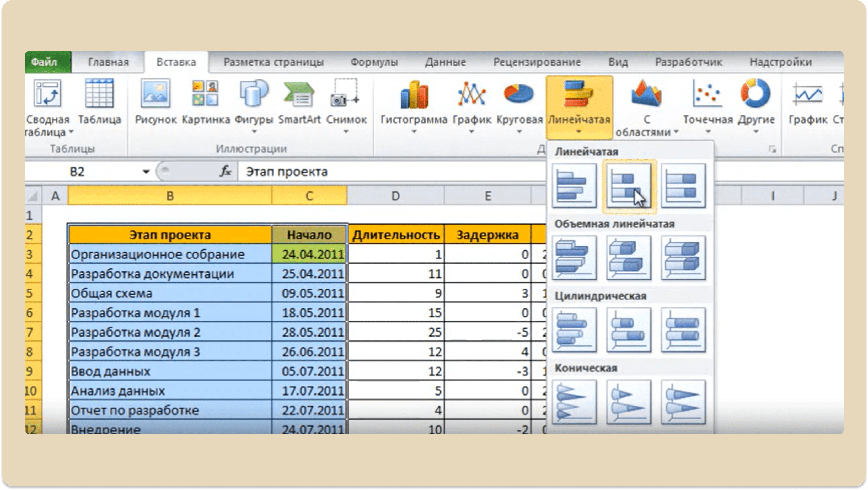Switch to the Формулы tab
The width and height of the screenshot is (868, 490).
tap(374, 62)
